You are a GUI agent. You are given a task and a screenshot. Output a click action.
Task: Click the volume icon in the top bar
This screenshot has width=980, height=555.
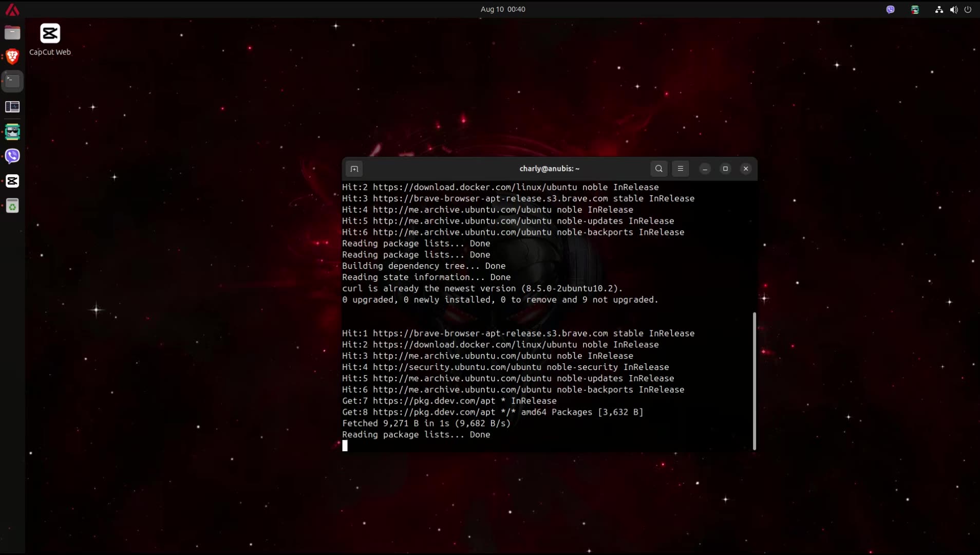click(x=954, y=9)
